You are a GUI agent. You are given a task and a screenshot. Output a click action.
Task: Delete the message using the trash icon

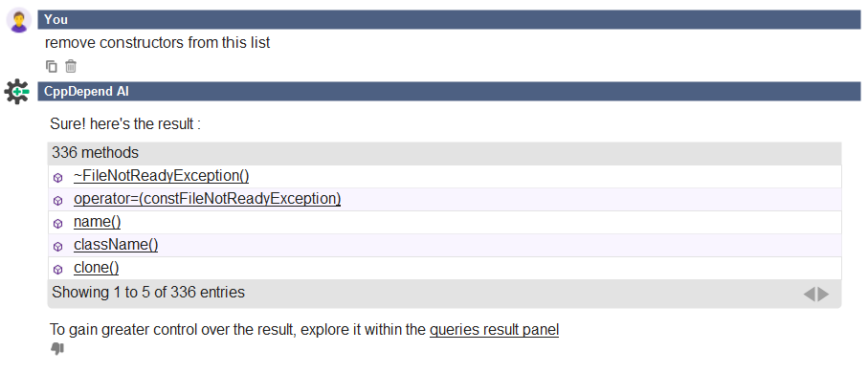(x=70, y=66)
